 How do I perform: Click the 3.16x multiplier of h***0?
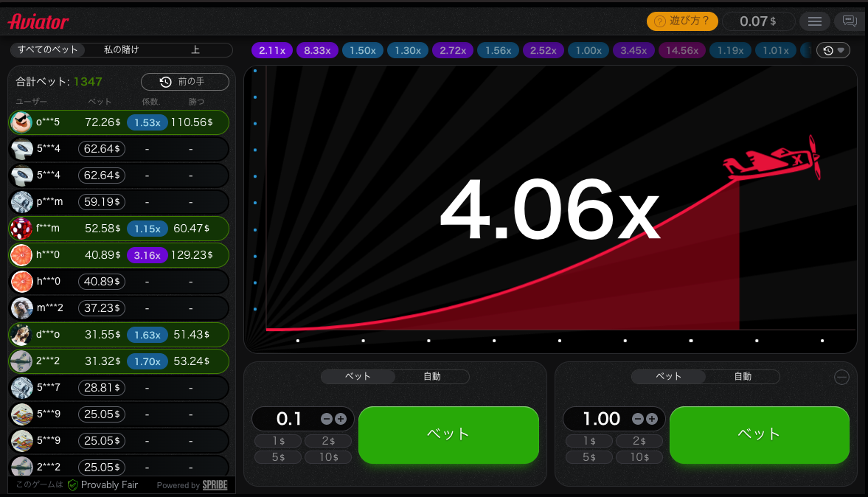click(147, 255)
